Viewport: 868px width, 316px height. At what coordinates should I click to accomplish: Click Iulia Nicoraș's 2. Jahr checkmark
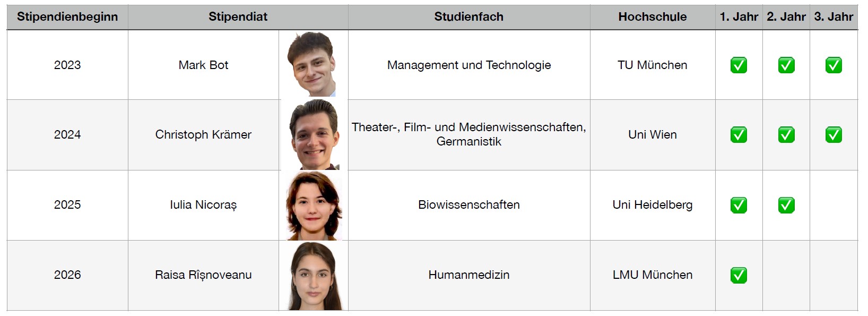[x=786, y=205]
